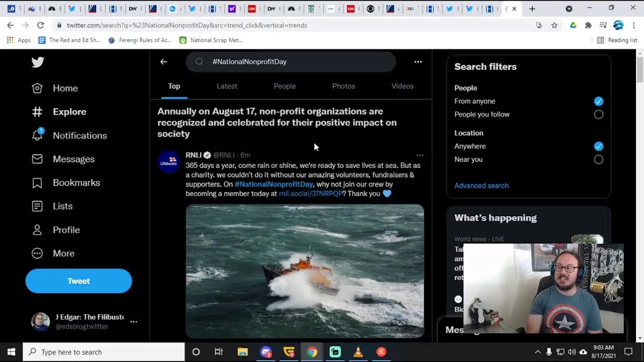Screen dimensions: 644x362
Task: Switch to the Top tab
Action: click(174, 86)
